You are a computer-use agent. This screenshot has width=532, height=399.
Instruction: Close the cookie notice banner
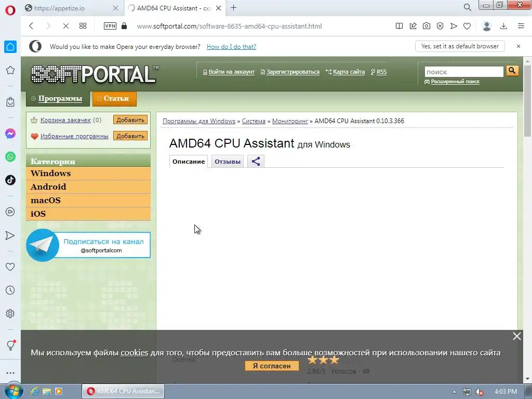[517, 336]
